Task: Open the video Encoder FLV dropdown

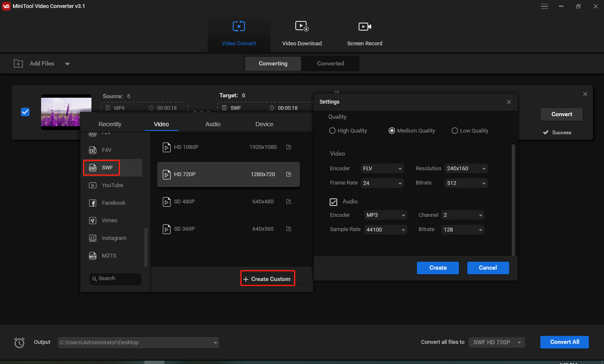Action: [x=382, y=169]
